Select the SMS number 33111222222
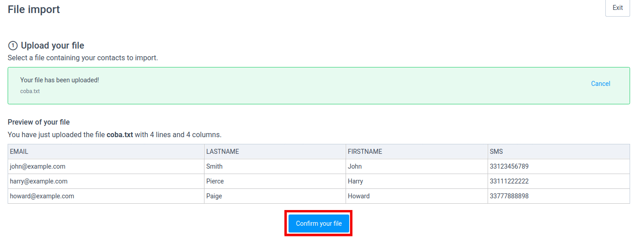 click(509, 181)
